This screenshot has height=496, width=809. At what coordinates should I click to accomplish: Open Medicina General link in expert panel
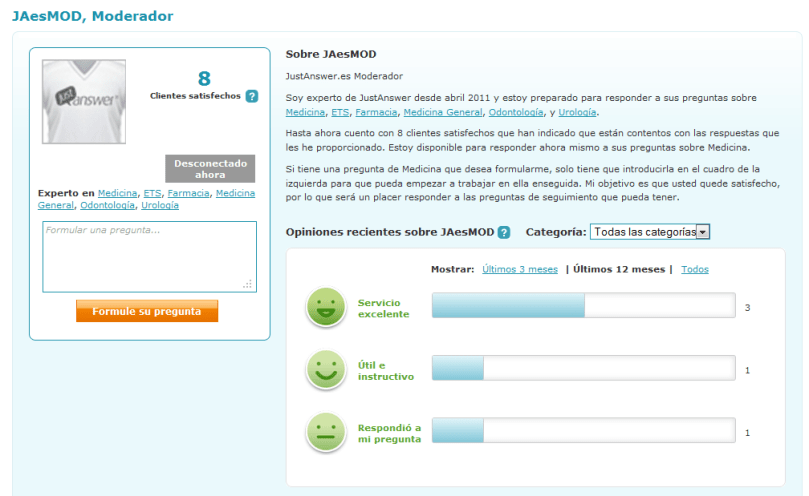coord(235,193)
